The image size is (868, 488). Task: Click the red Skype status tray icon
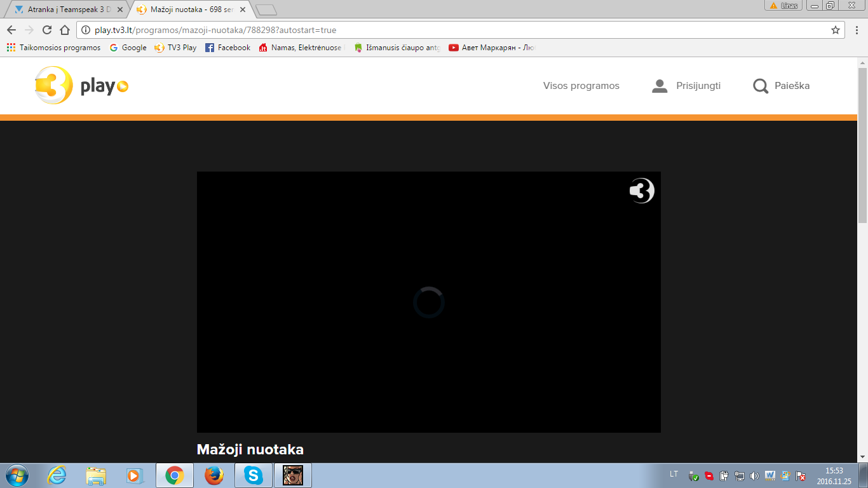pos(709,475)
